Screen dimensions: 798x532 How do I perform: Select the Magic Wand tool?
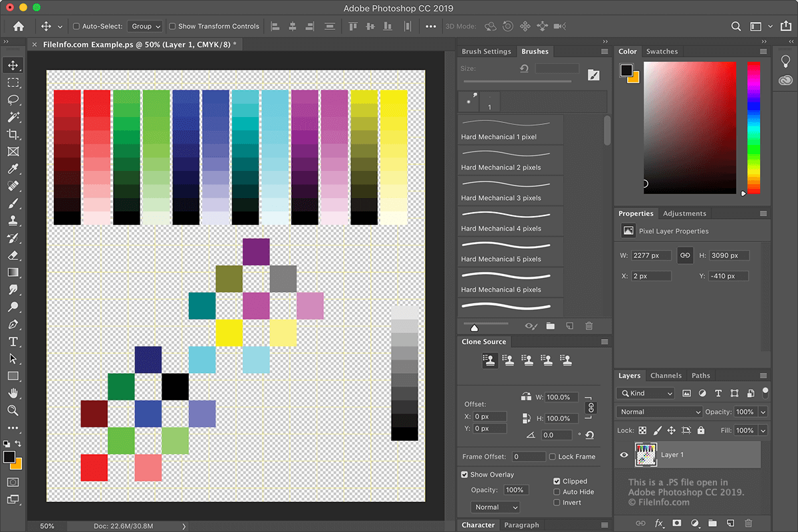pos(13,117)
